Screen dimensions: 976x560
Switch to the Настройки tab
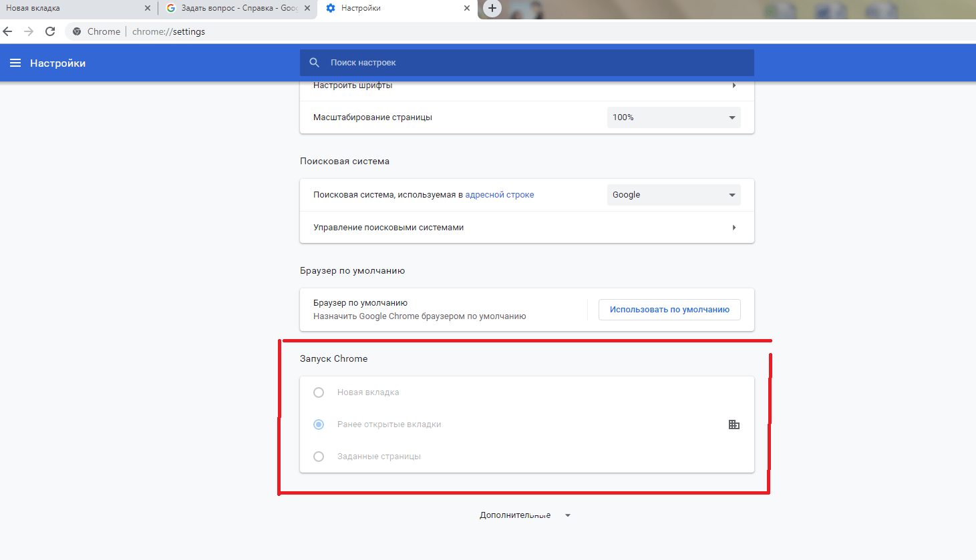click(397, 8)
